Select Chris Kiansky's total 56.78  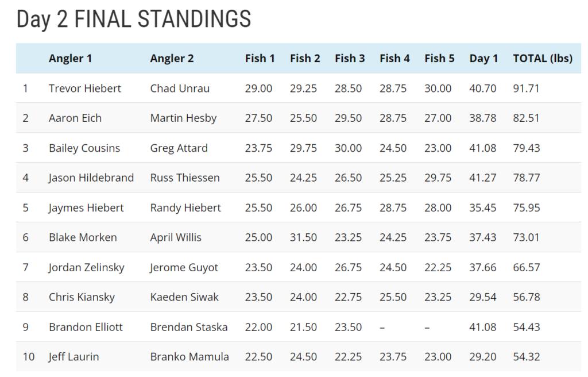(526, 298)
